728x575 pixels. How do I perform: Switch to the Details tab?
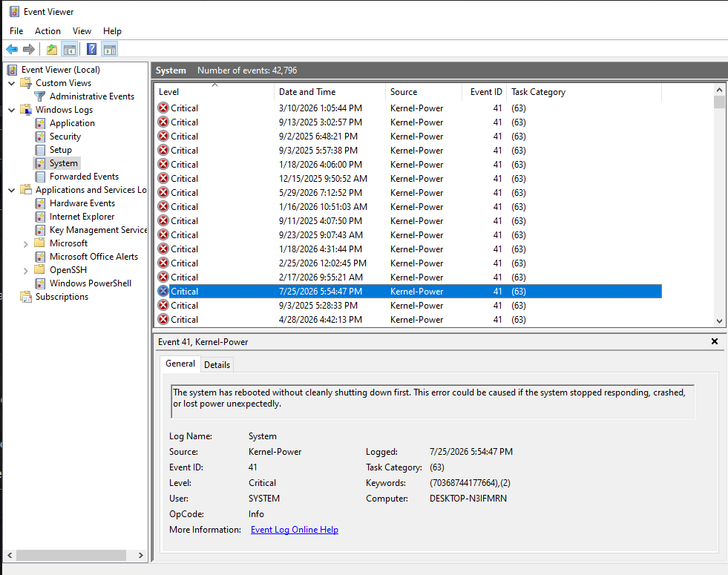pos(217,365)
